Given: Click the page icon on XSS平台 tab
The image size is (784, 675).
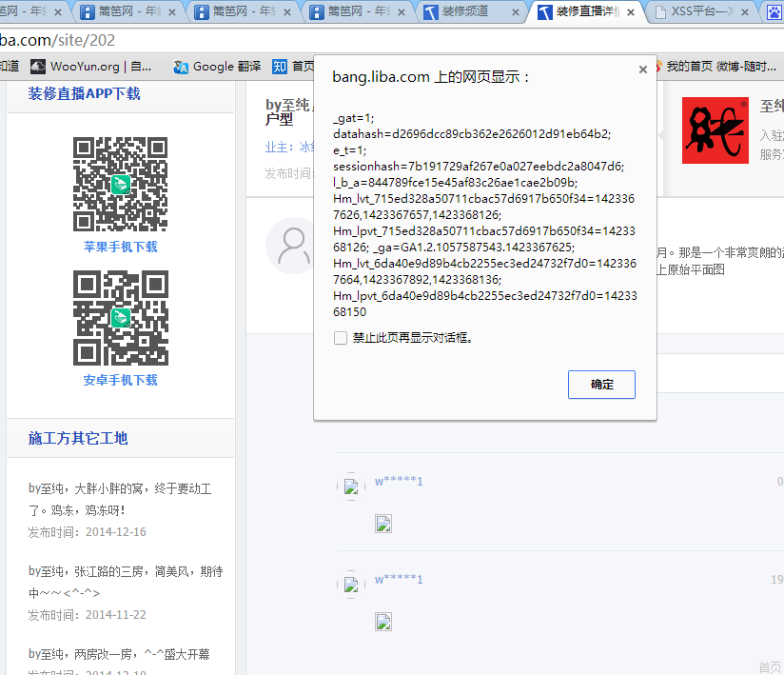Looking at the screenshot, I should pyautogui.click(x=660, y=12).
